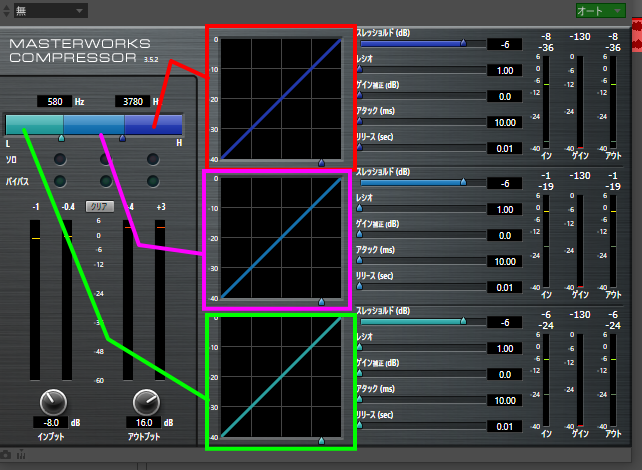
Task: Select the light-blue mid band segment
Action: pyautogui.click(x=94, y=125)
